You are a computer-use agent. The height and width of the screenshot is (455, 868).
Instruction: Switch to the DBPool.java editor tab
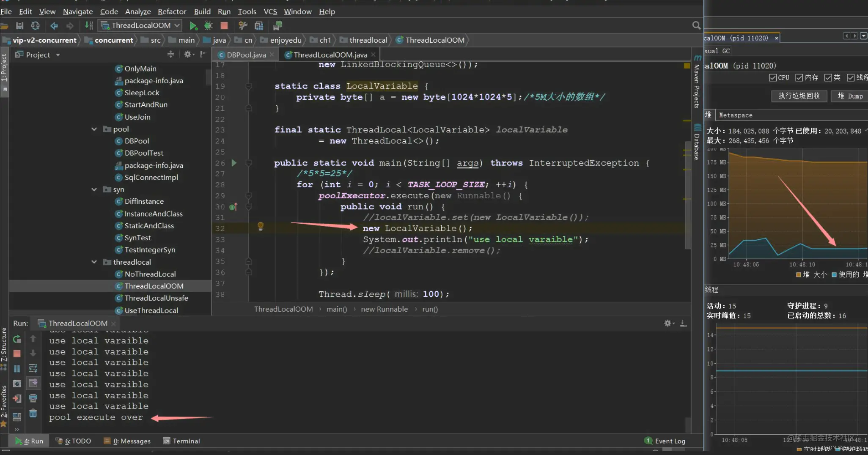point(246,55)
